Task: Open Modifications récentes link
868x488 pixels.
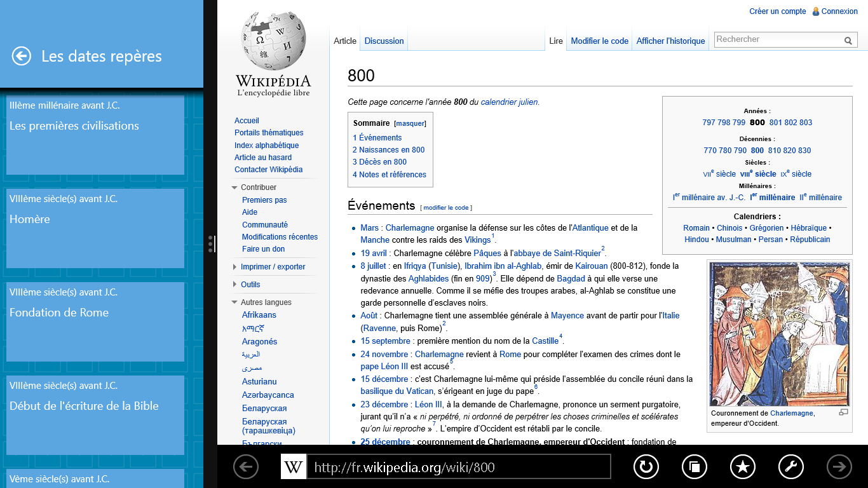Action: 280,237
